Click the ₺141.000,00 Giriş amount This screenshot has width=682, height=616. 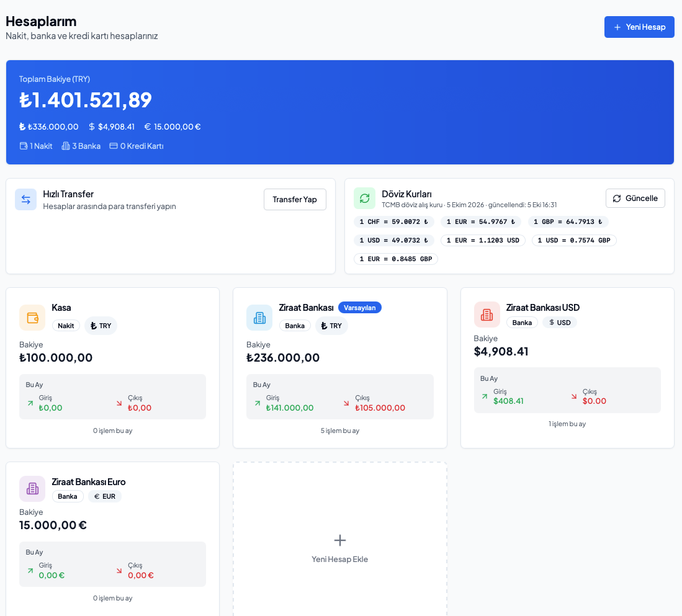(x=290, y=408)
